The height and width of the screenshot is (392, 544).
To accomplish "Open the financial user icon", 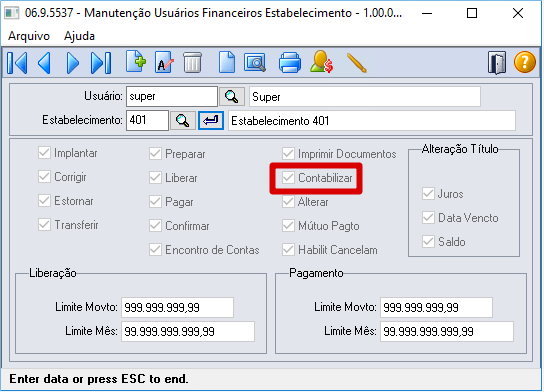I will pos(322,62).
